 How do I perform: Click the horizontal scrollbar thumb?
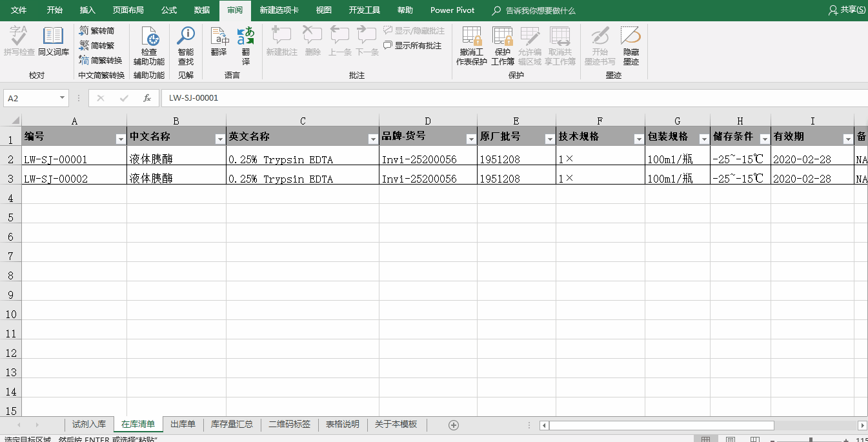pos(661,425)
